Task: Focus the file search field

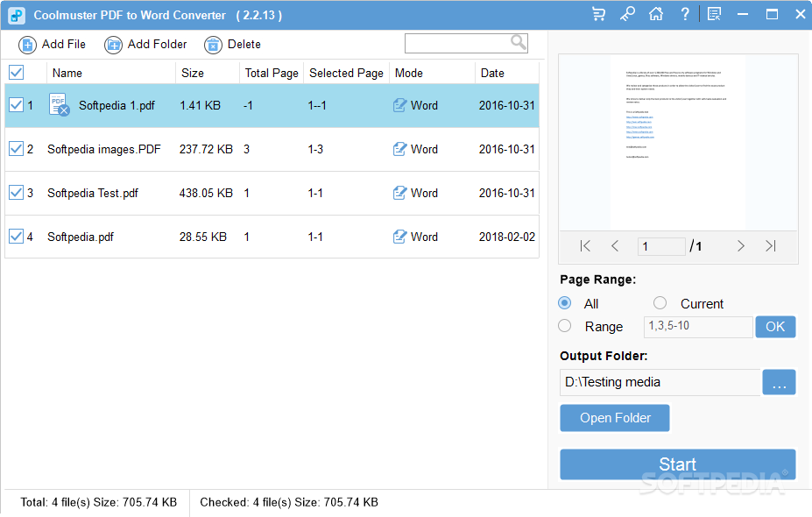Action: tap(466, 44)
